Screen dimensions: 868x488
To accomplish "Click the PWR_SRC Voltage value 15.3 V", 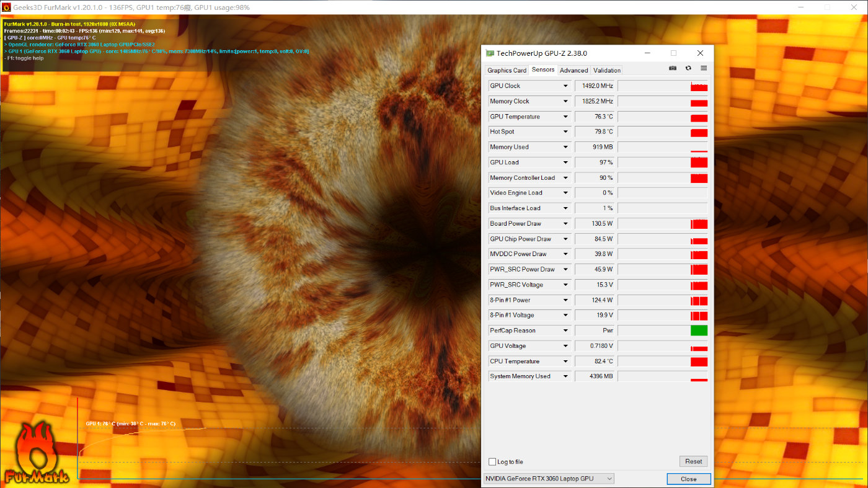I will tap(595, 285).
